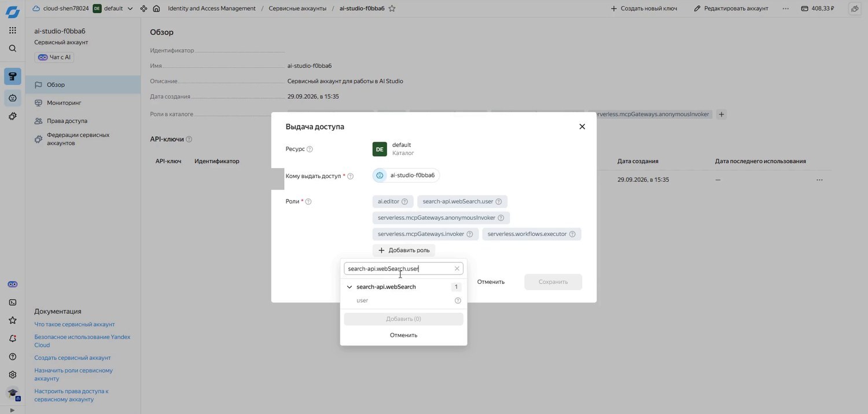
Task: Click Добавить (0) in role picker
Action: 403,319
